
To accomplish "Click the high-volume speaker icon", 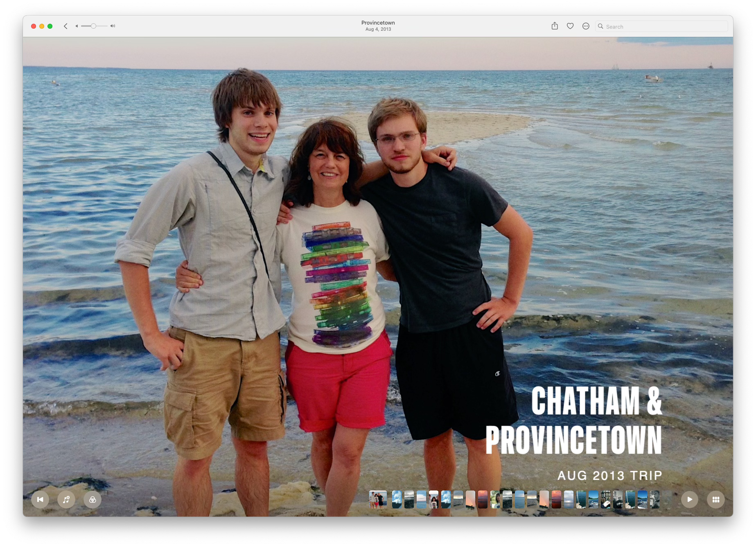I will 113,26.
